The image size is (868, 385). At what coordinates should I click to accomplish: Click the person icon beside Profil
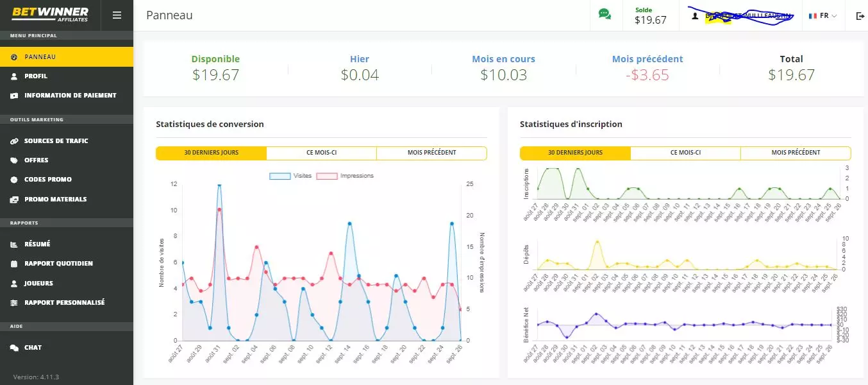click(14, 76)
